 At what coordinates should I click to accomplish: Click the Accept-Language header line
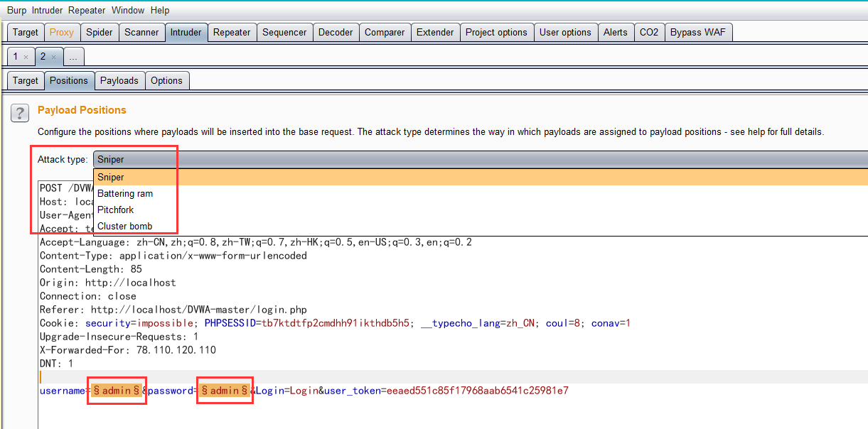coord(256,242)
